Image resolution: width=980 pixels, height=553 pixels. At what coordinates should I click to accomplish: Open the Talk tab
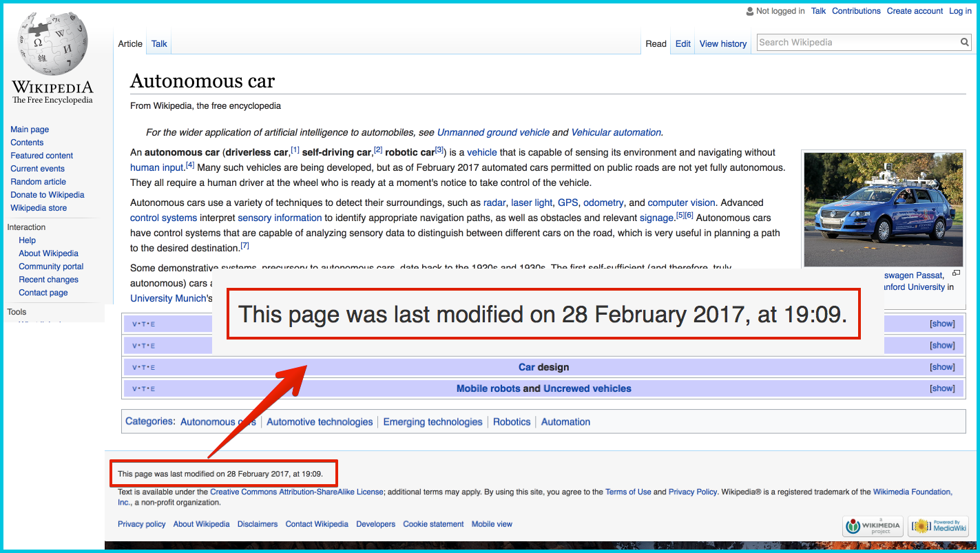click(x=159, y=43)
